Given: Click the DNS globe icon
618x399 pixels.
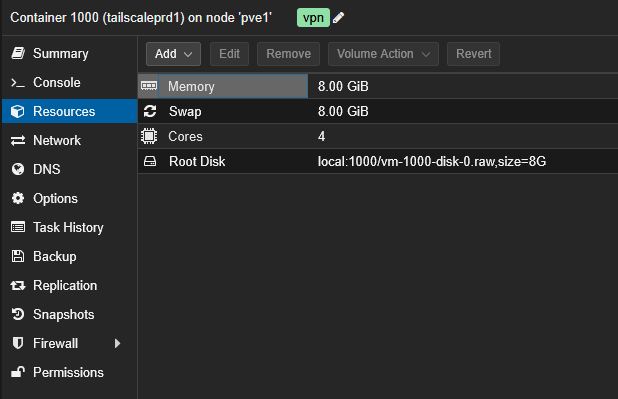Looking at the screenshot, I should pyautogui.click(x=18, y=169).
